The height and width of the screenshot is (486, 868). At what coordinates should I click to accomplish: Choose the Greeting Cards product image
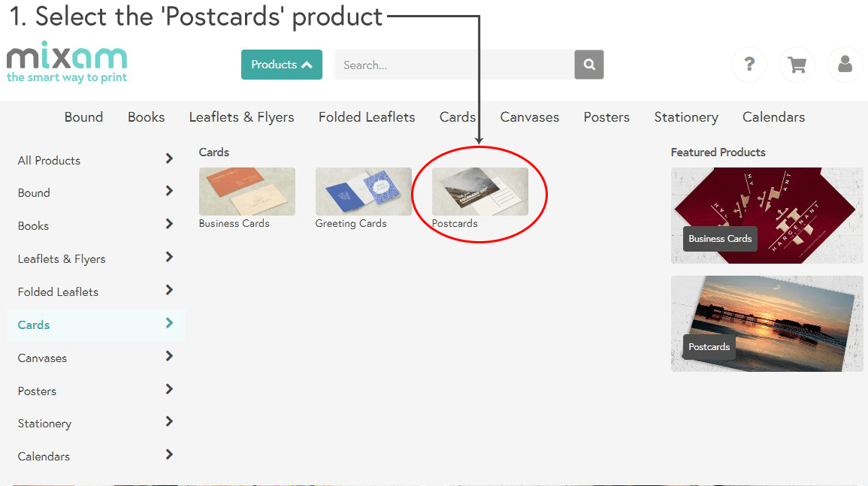click(x=363, y=192)
